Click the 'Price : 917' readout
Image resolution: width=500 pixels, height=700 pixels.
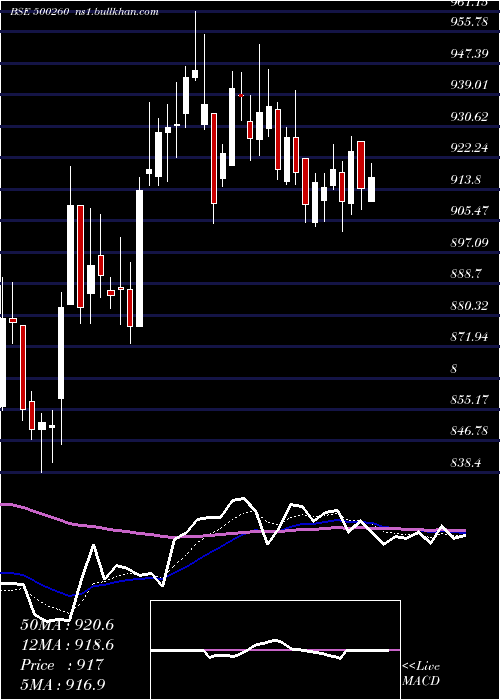62,665
